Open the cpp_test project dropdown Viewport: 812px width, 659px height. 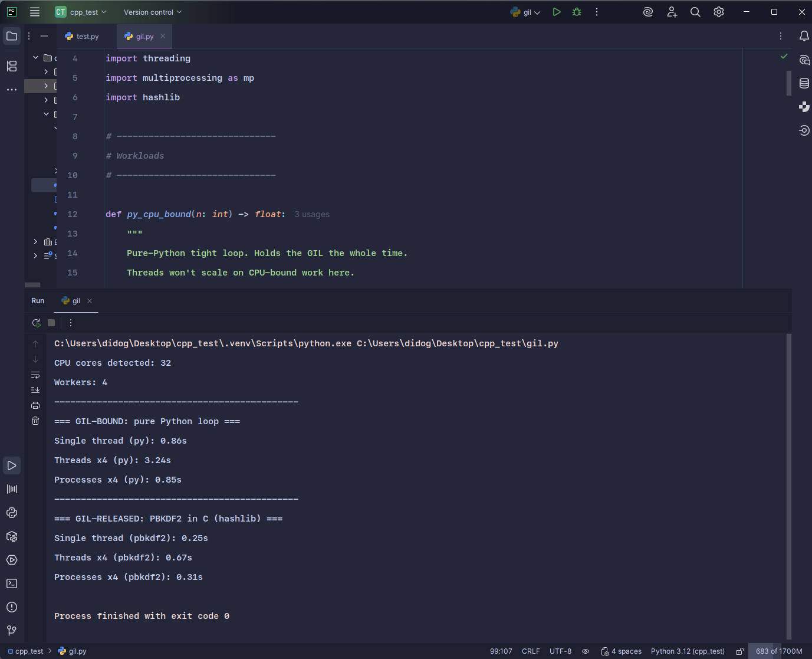pyautogui.click(x=81, y=12)
